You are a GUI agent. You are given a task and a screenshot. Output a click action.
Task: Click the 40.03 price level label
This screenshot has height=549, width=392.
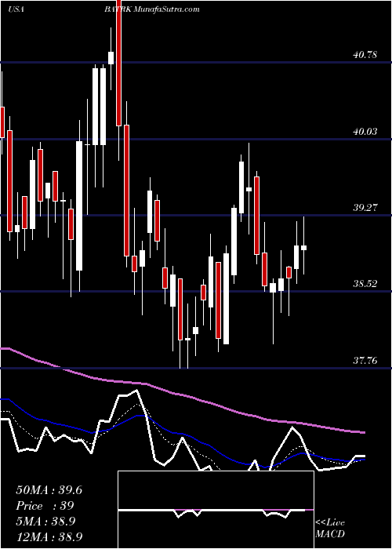pos(365,132)
